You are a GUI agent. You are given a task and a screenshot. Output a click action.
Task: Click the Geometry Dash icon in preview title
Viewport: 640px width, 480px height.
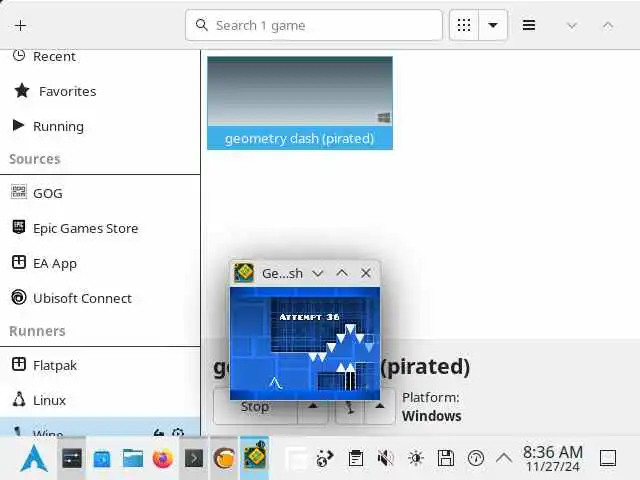(x=244, y=273)
